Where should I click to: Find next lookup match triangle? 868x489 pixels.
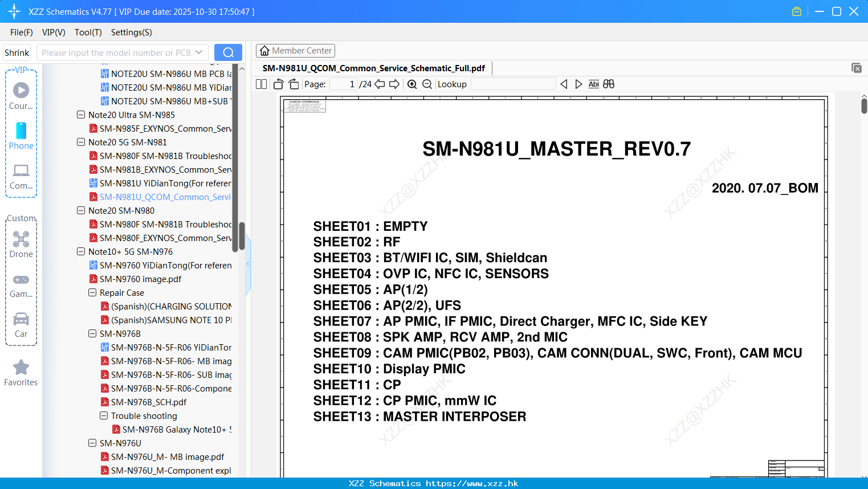click(578, 84)
